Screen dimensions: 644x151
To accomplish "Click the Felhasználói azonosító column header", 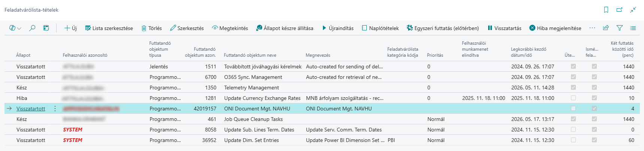I will point(85,55).
